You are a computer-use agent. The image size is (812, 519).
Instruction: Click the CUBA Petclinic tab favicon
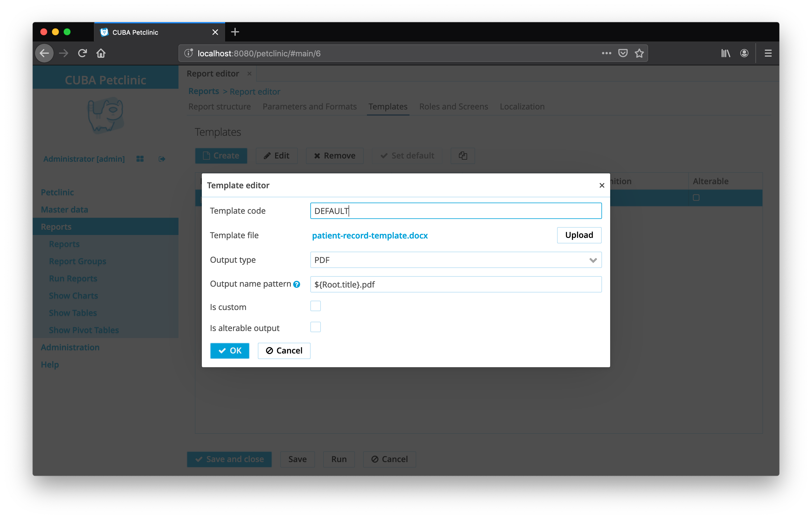(x=104, y=32)
